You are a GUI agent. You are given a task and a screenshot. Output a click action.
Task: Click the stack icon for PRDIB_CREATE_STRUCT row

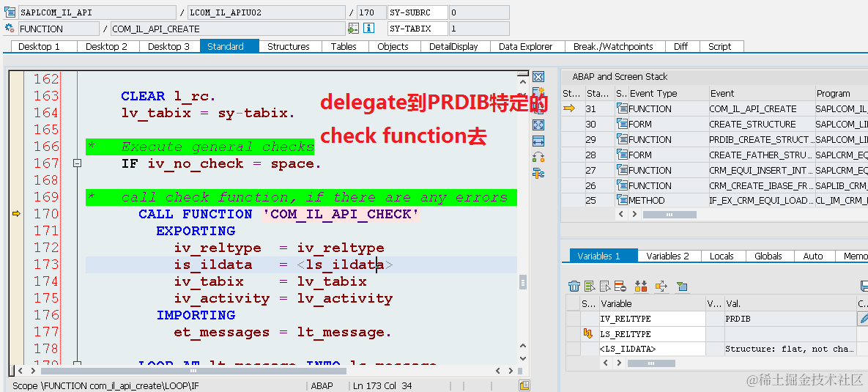tap(622, 139)
